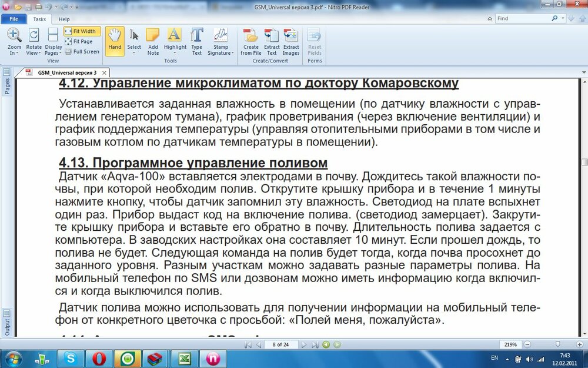Viewport: 588px width, 368px height.
Task: Go to the first page
Action: point(248,344)
